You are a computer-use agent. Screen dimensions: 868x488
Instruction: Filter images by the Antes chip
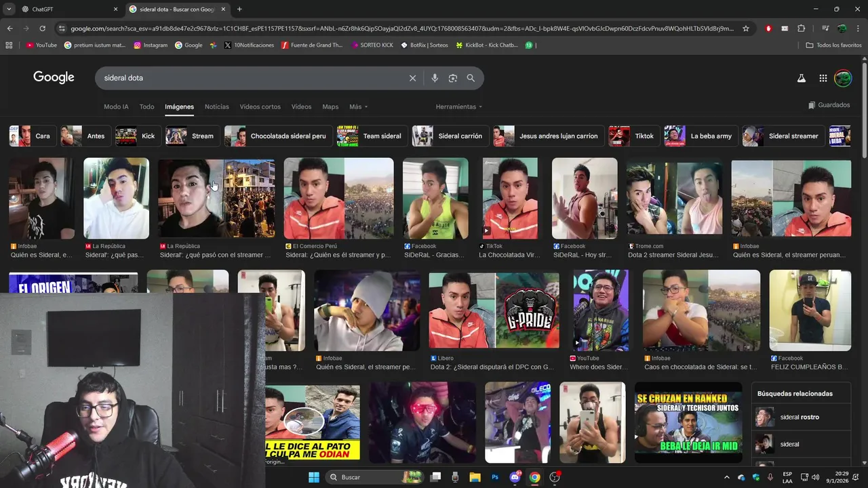pyautogui.click(x=85, y=136)
